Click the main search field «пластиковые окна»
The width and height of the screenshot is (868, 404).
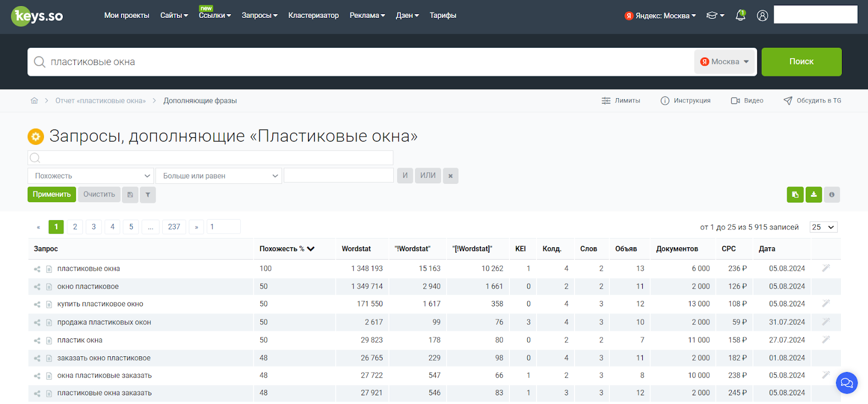click(361, 62)
